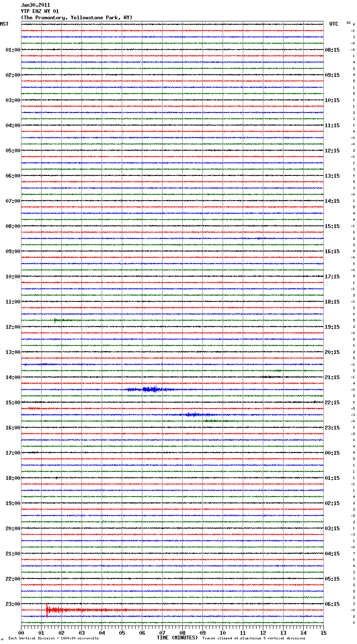Image resolution: width=357 pixels, height=644 pixels.
Task: Click the 17:15 UTC time label
Action: [x=332, y=277]
